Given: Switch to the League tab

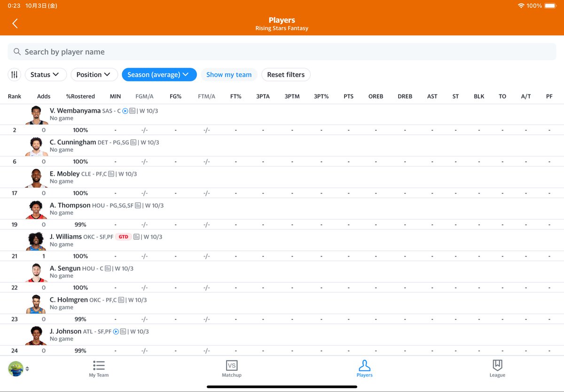Looking at the screenshot, I should pyautogui.click(x=497, y=369).
